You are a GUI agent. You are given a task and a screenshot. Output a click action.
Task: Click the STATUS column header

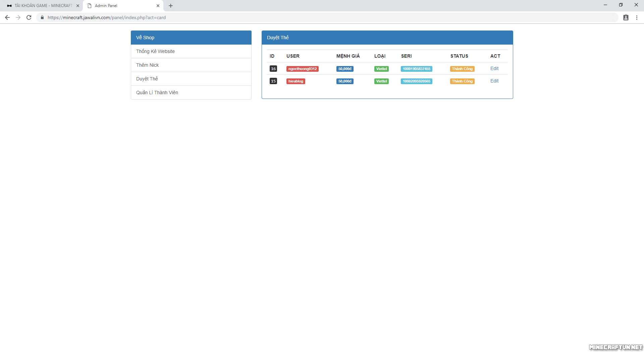coord(459,56)
